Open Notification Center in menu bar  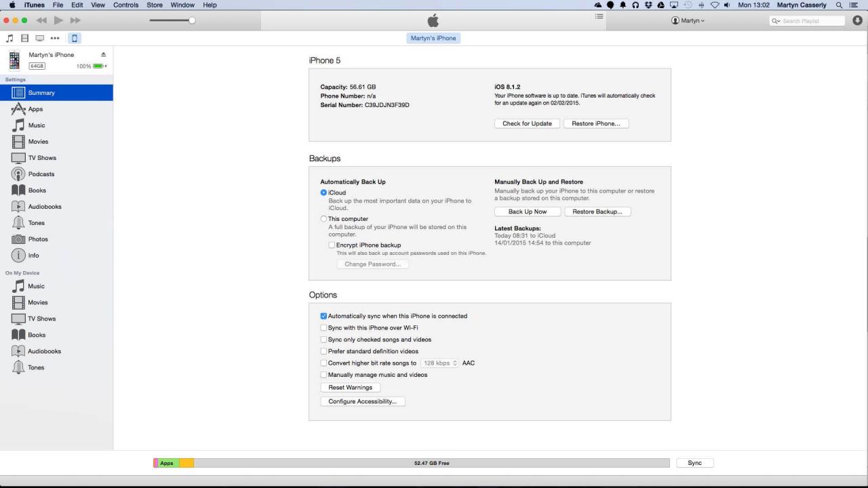[854, 5]
